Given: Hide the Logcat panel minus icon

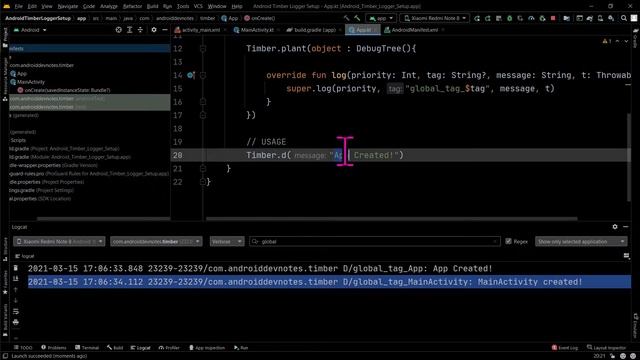Looking at the screenshot, I should point(626,227).
